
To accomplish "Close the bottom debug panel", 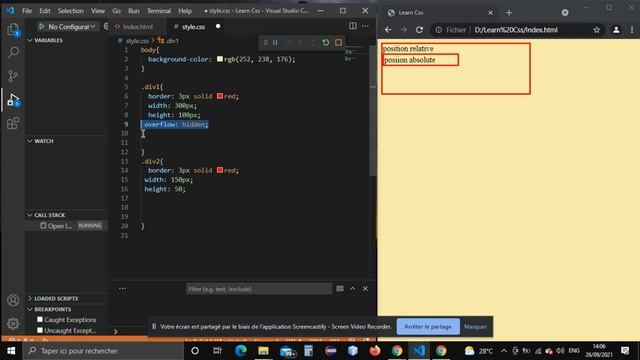I will click(x=365, y=289).
